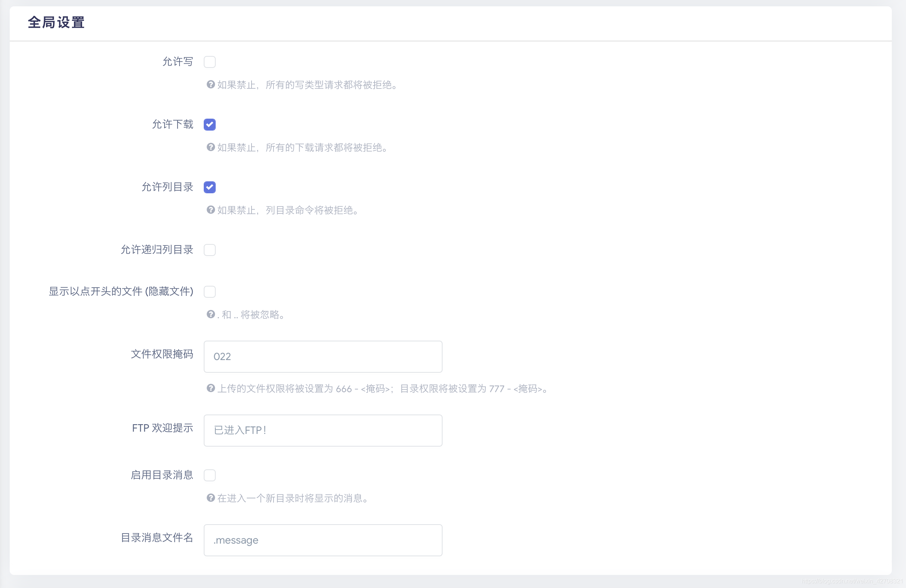This screenshot has width=906, height=588.
Task: Uncheck the 允许列目录 checkbox
Action: (210, 187)
